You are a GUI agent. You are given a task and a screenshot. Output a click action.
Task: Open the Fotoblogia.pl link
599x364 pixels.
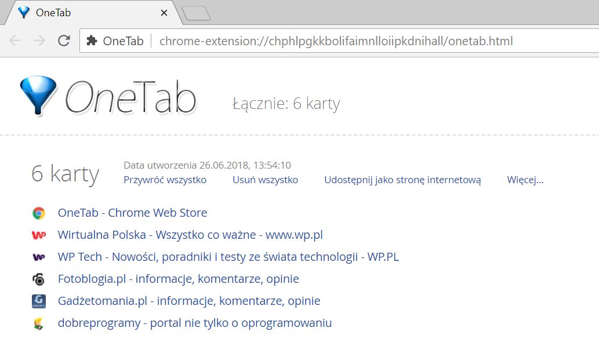(x=178, y=279)
